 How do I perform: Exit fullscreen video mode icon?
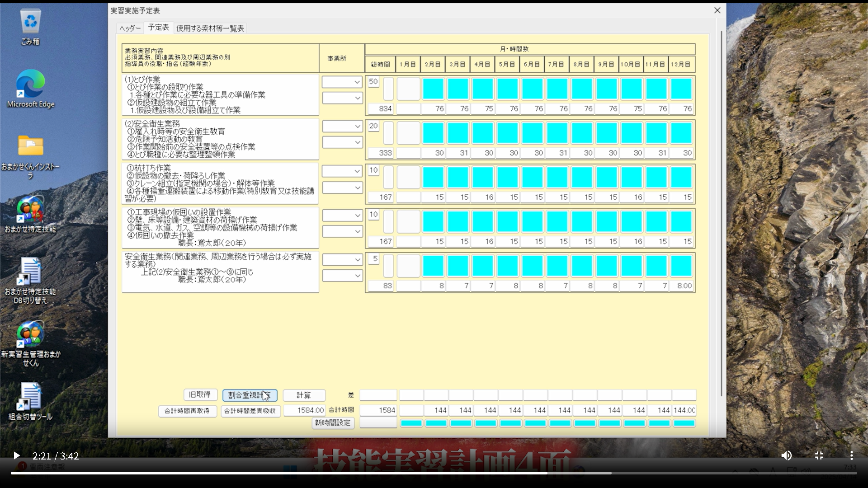pos(819,455)
